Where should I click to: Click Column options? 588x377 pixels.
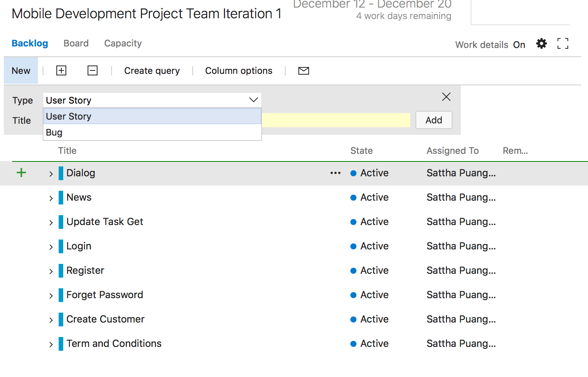[x=239, y=71]
